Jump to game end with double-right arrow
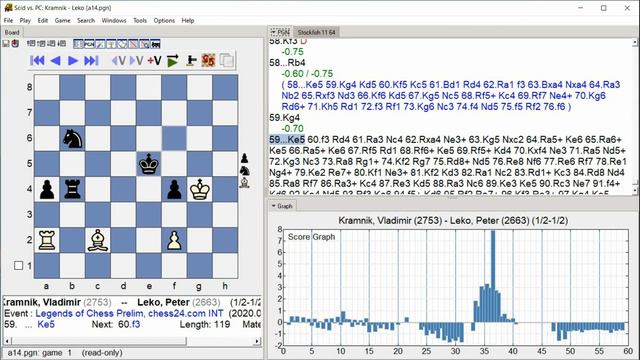Viewport: 640px width, 360px height. (x=91, y=61)
